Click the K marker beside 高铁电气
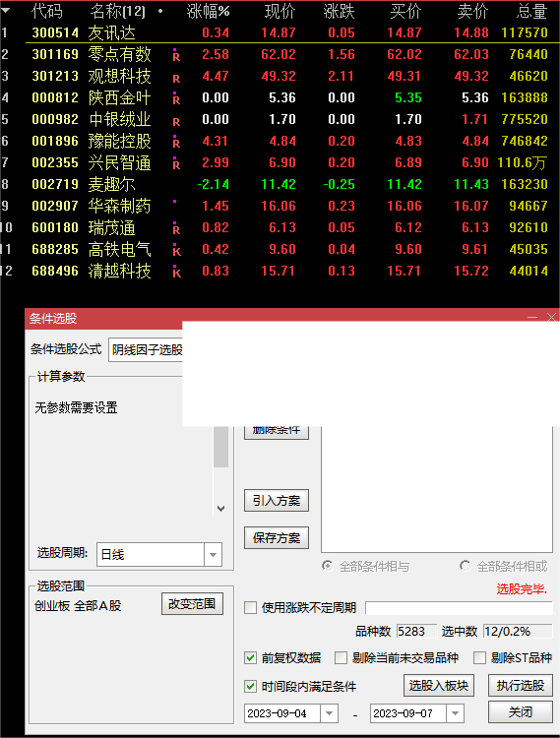 click(176, 251)
